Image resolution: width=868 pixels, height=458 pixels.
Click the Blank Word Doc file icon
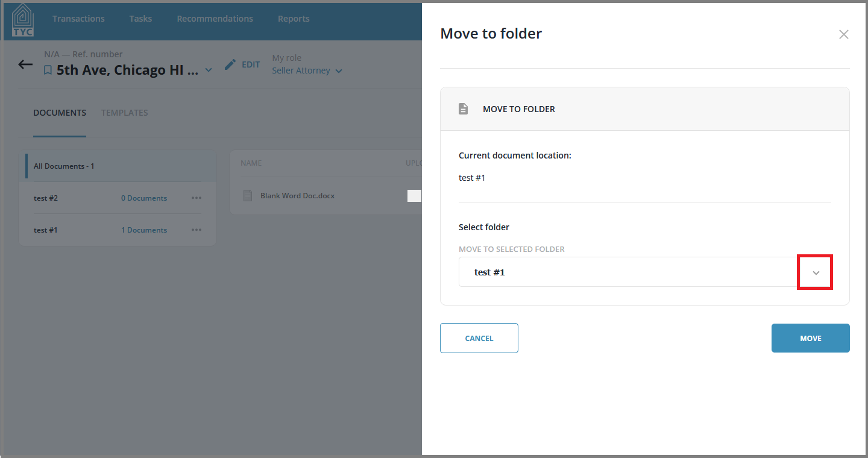click(247, 196)
